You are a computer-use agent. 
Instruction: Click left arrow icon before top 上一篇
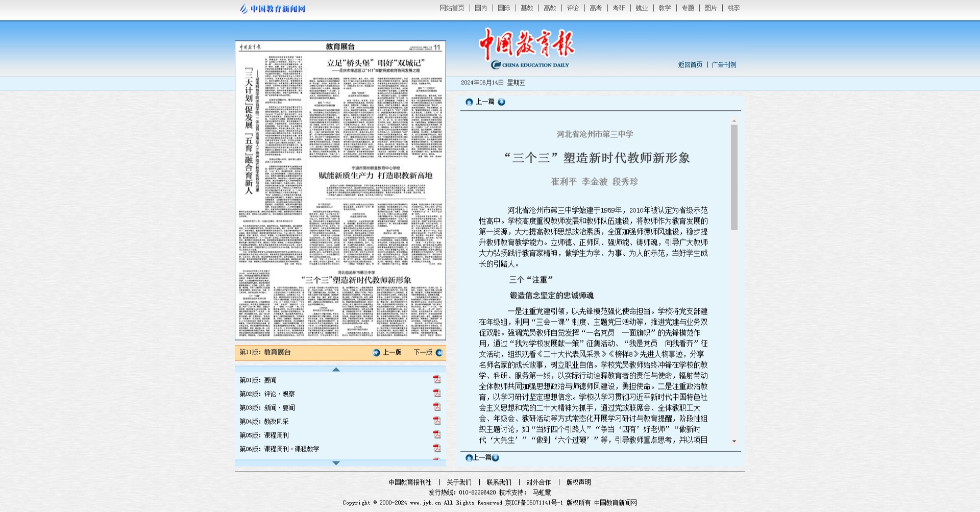point(469,102)
